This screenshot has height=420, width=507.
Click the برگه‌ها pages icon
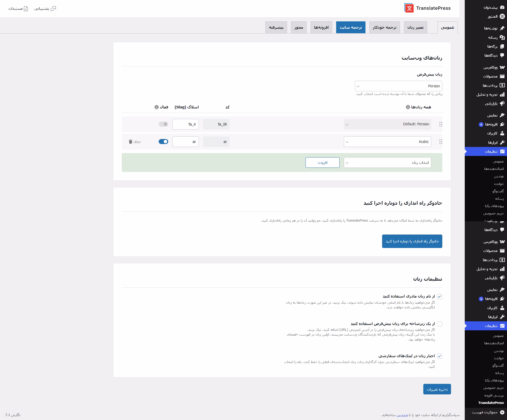click(502, 46)
